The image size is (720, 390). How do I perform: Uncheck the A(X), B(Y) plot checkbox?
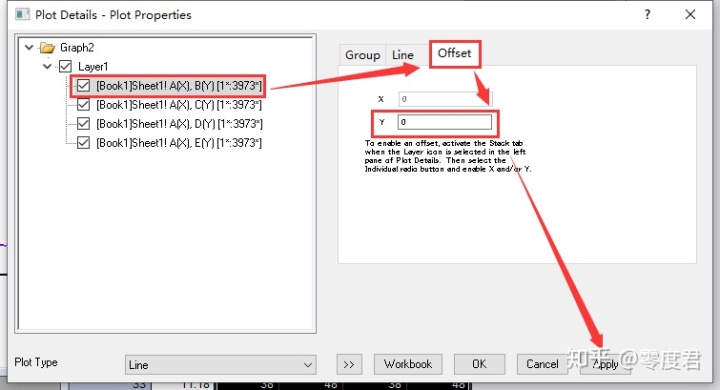[x=83, y=85]
